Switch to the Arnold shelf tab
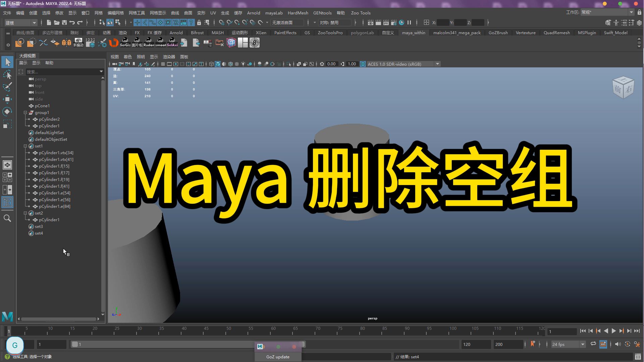The height and width of the screenshot is (362, 644). point(176,33)
